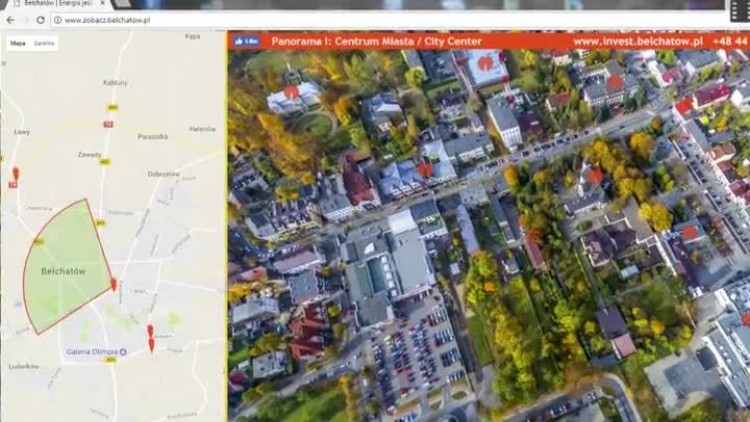The image size is (750, 422).
Task: Go back with the browser back arrow
Action: 11,20
